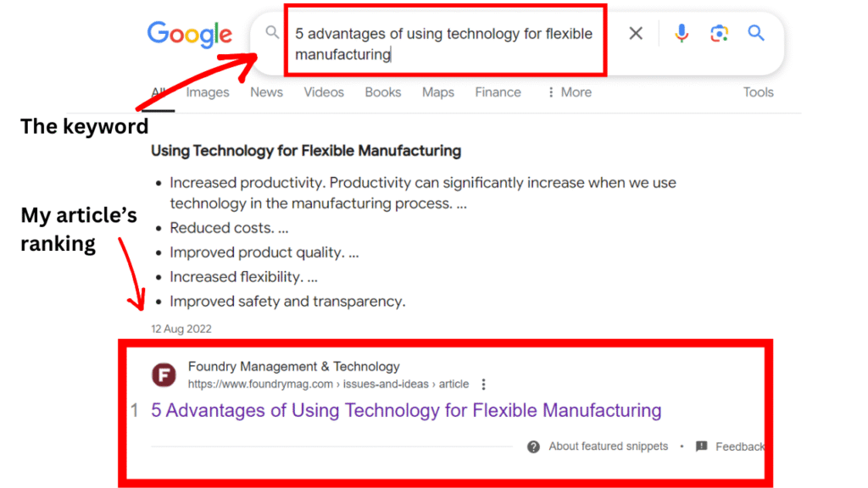
Task: Switch to the News tab
Action: (266, 92)
